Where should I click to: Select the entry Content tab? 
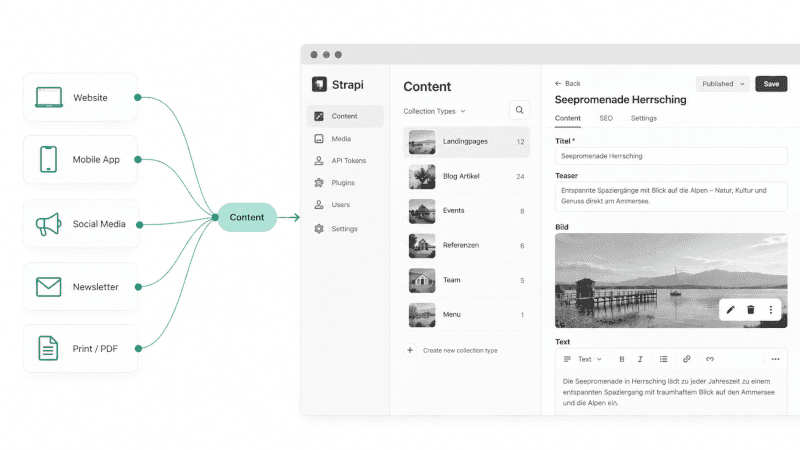point(567,118)
